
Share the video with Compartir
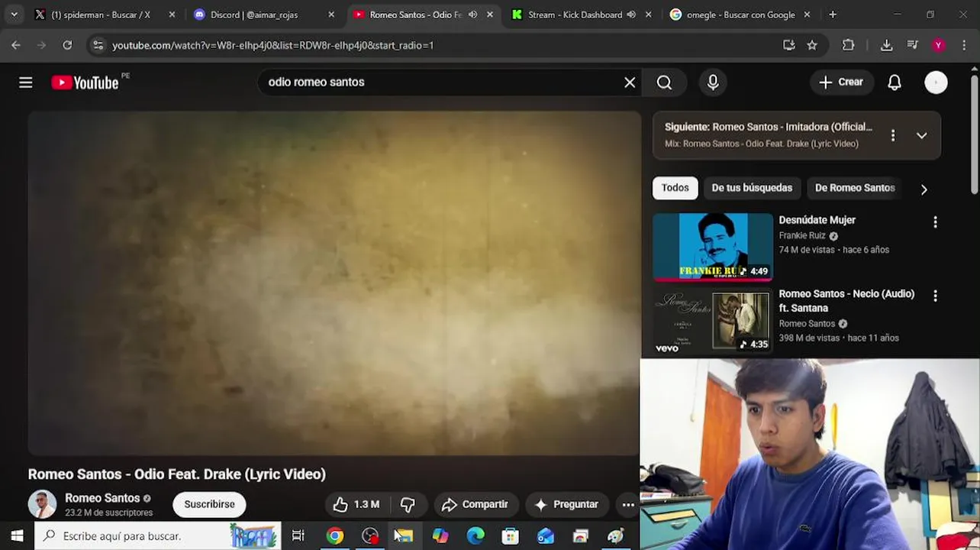(475, 504)
